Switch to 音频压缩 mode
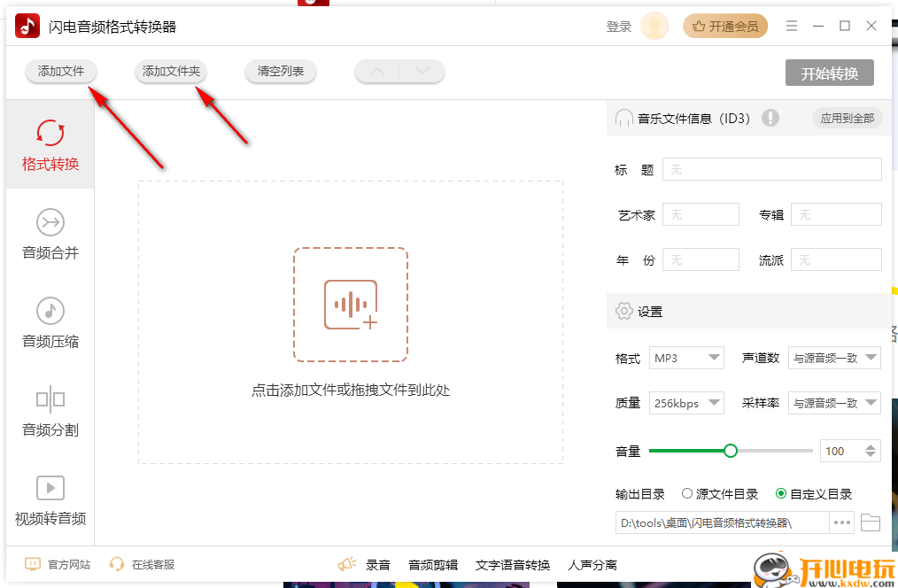898x588 pixels. (x=50, y=323)
